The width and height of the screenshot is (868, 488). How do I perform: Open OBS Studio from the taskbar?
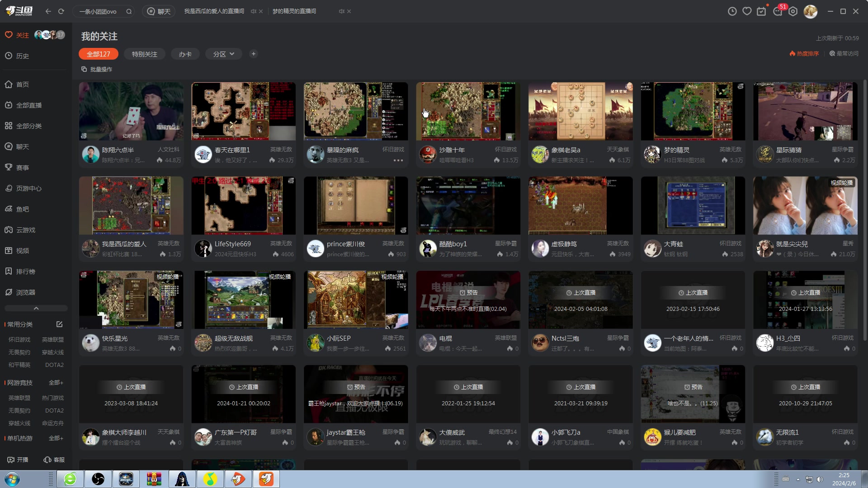(x=98, y=479)
